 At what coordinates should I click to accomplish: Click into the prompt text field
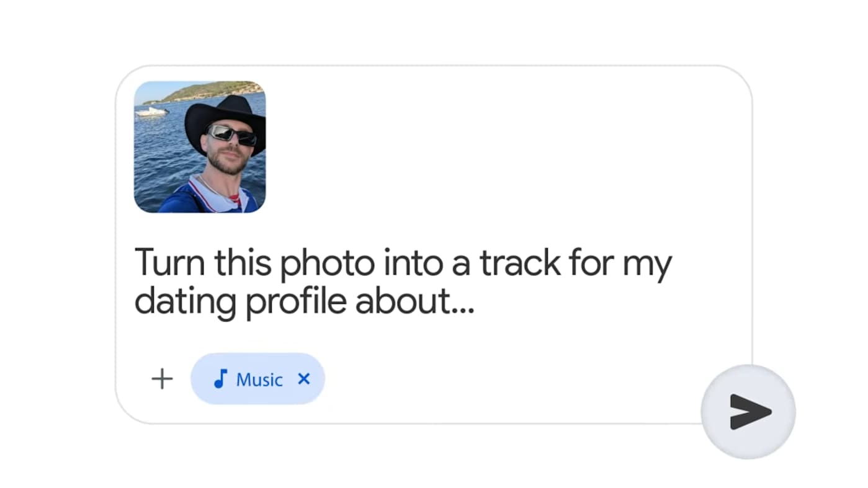click(x=403, y=281)
